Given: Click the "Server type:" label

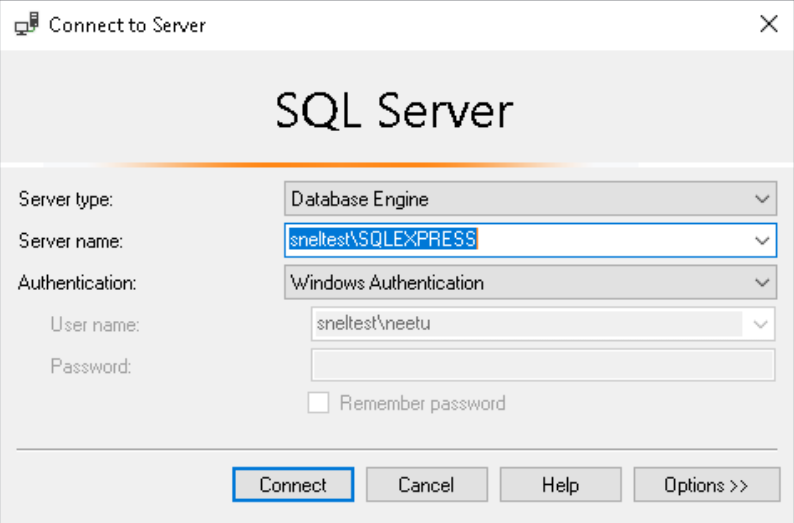Looking at the screenshot, I should coord(65,199).
